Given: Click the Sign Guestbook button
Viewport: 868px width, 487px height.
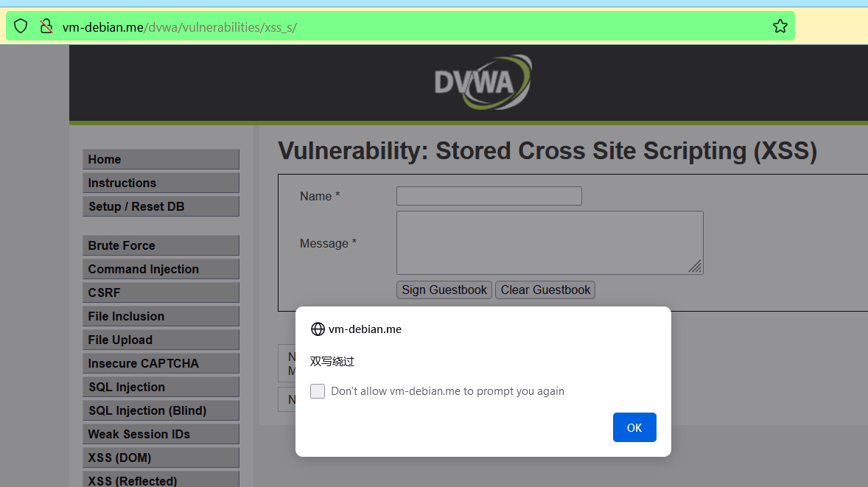Looking at the screenshot, I should click(x=444, y=290).
